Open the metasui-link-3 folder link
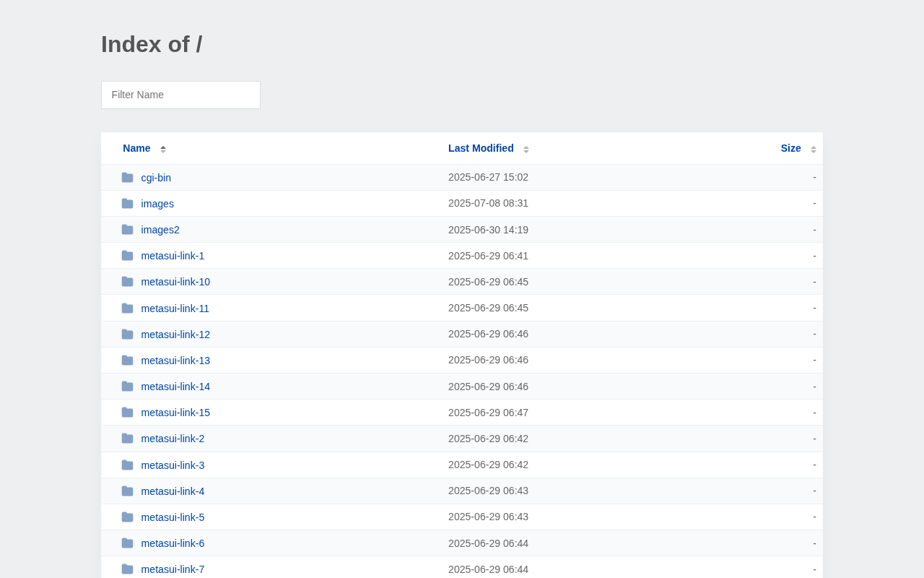Viewport: 924px width, 578px height. tap(173, 465)
